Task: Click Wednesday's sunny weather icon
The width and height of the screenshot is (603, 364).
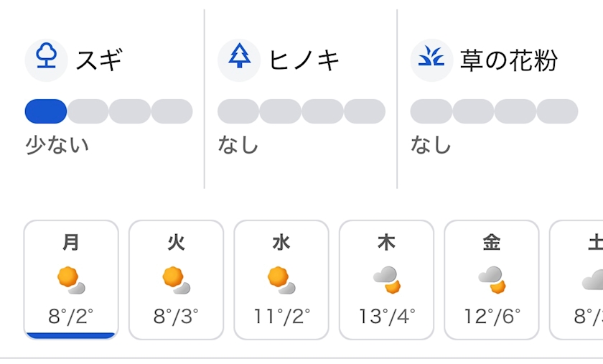Action: (x=281, y=280)
